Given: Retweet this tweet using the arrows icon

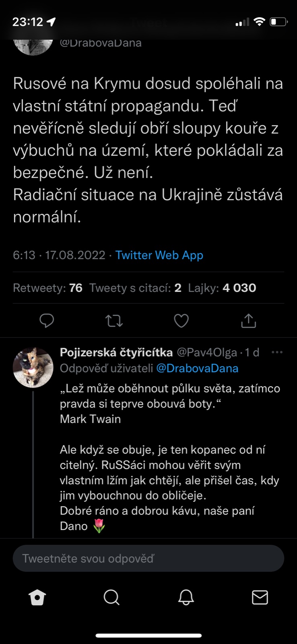Looking at the screenshot, I should pyautogui.click(x=114, y=321).
